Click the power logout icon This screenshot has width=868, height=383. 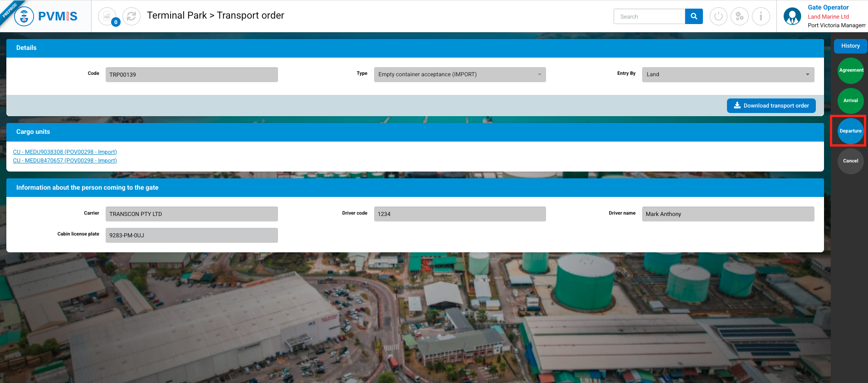[718, 17]
